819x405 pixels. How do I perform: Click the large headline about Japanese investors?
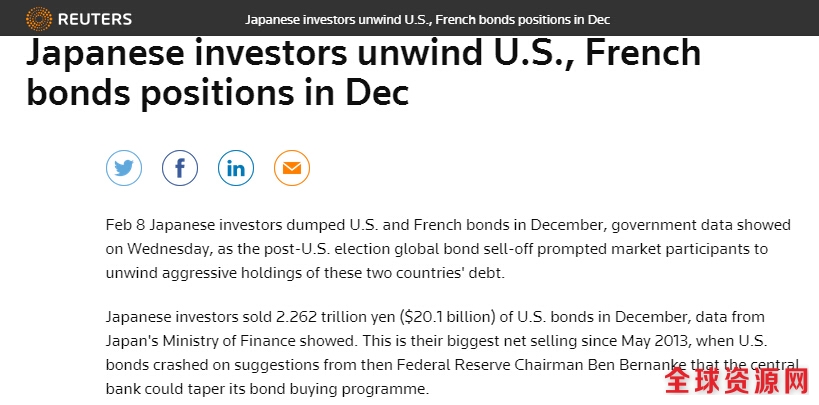364,72
